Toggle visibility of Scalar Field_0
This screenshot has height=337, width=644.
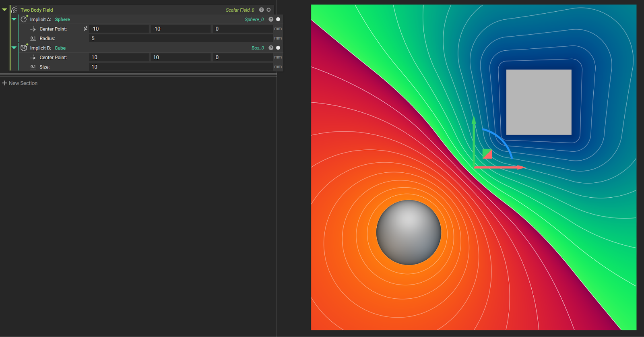[269, 10]
